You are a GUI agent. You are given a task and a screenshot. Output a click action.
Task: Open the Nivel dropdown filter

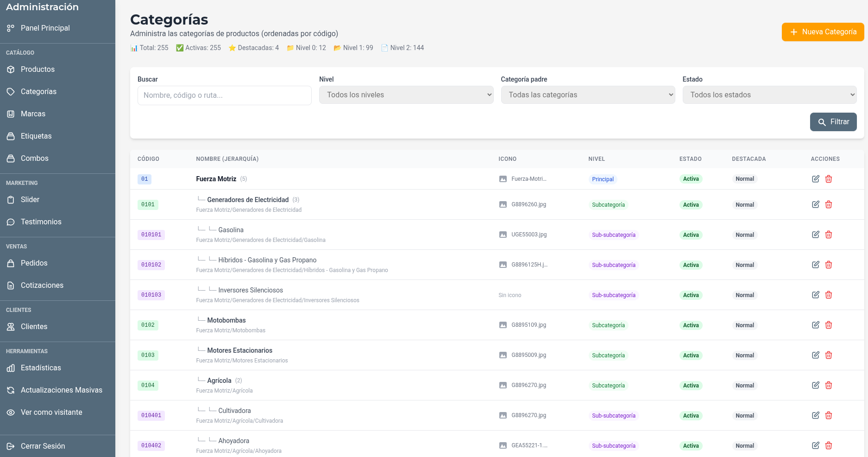(406, 95)
